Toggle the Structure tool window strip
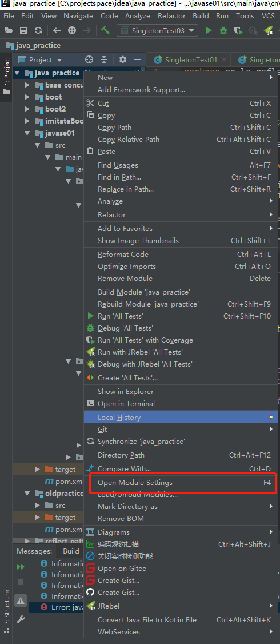 (x=6, y=612)
